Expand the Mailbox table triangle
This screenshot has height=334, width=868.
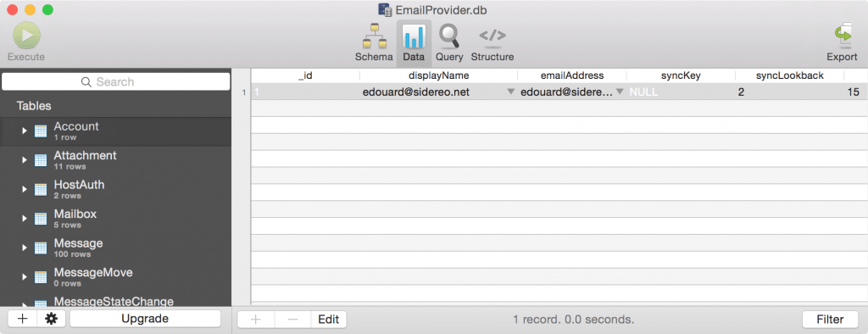point(24,218)
